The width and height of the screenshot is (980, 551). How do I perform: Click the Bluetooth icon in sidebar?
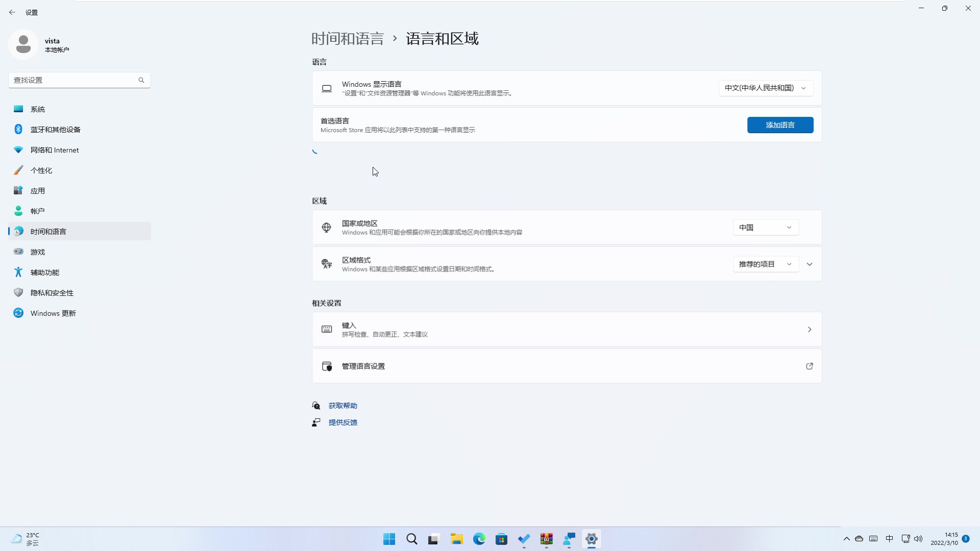pos(18,129)
